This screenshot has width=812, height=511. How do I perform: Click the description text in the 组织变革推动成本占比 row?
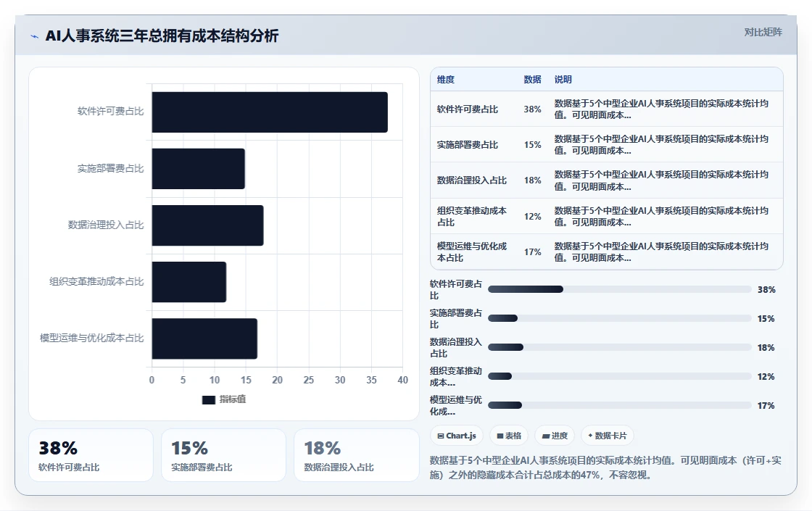pos(661,217)
